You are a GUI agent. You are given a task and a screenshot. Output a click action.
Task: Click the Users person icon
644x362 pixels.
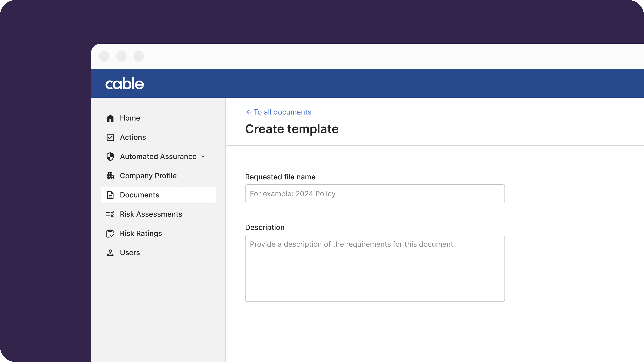[x=110, y=253]
